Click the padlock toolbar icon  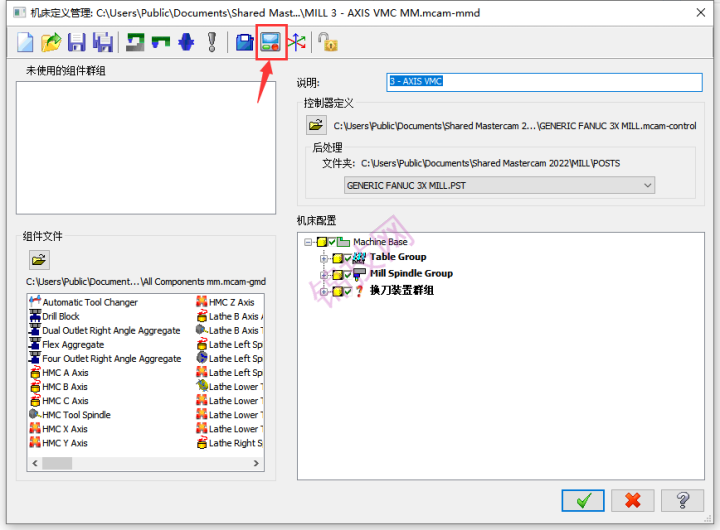coord(327,42)
